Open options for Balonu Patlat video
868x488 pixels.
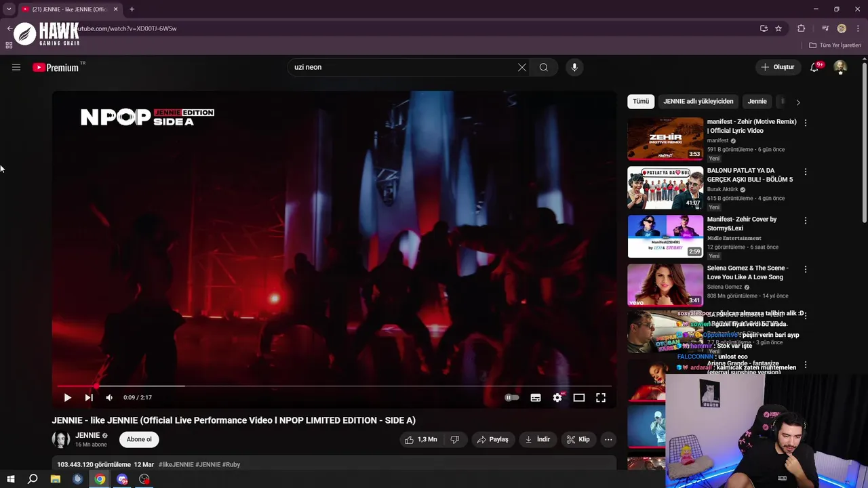[806, 172]
